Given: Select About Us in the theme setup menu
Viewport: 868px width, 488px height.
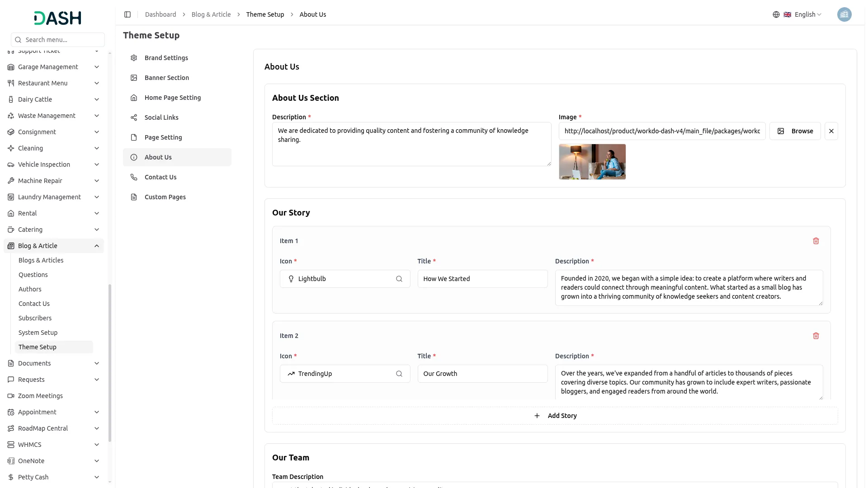Looking at the screenshot, I should coord(158,157).
